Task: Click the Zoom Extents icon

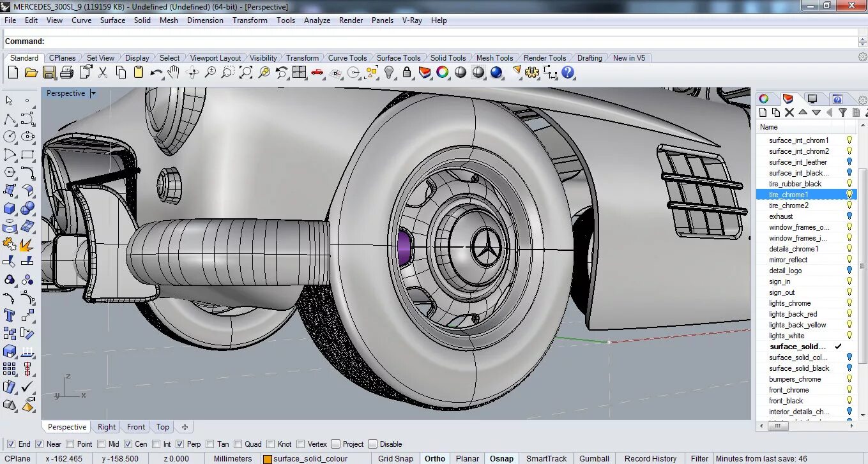Action: pos(246,73)
